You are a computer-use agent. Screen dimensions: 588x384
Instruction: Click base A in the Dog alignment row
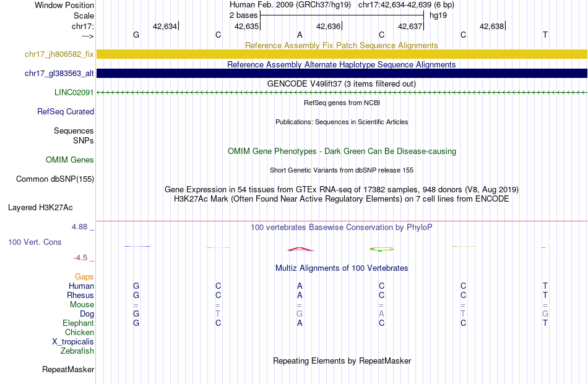(x=381, y=314)
